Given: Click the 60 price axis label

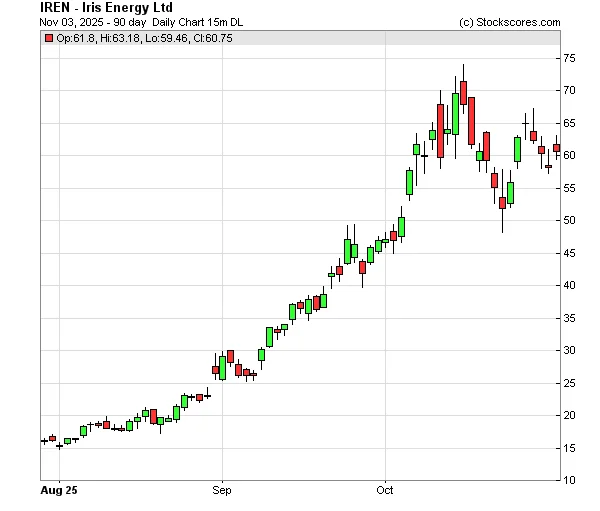Looking at the screenshot, I should (x=569, y=156).
